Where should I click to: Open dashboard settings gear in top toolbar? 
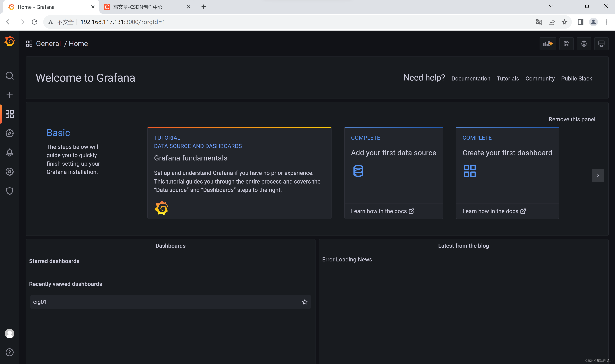click(x=584, y=44)
